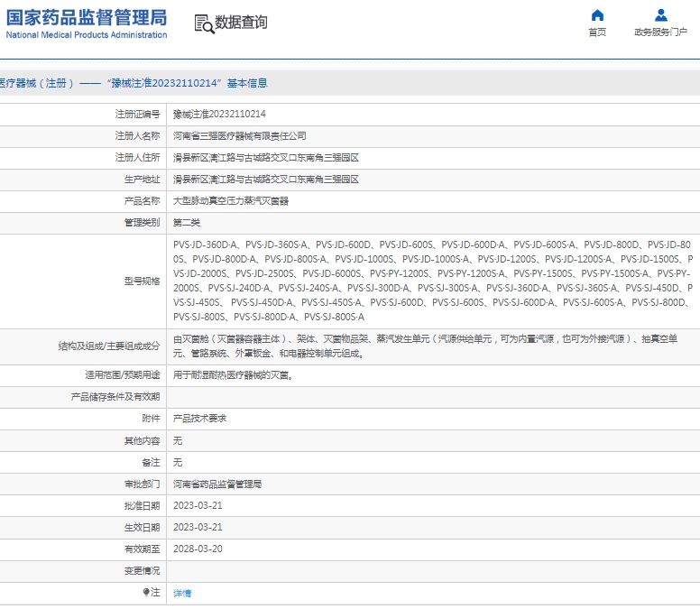700x609 pixels.
Task: Click the 无 value in 其他内容 row
Action: (178, 440)
